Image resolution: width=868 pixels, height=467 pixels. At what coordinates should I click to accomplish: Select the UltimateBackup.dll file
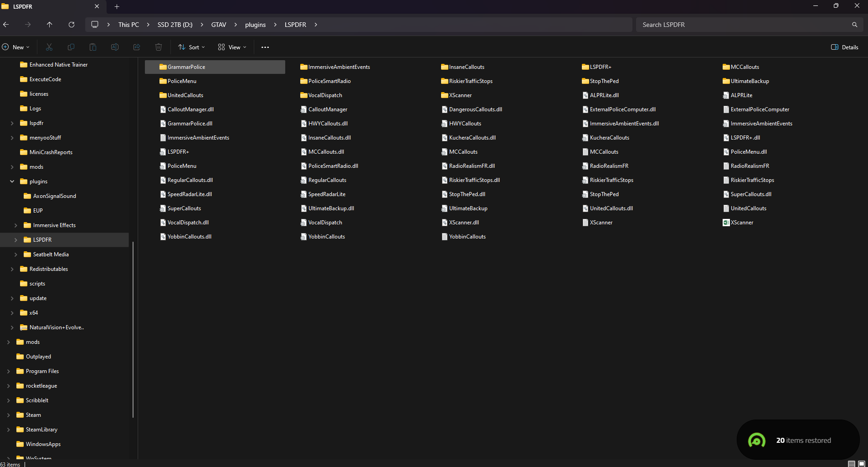click(328, 208)
